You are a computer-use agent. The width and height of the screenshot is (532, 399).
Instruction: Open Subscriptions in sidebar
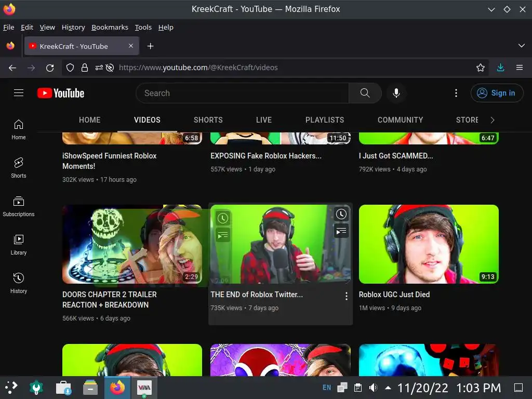click(x=19, y=207)
